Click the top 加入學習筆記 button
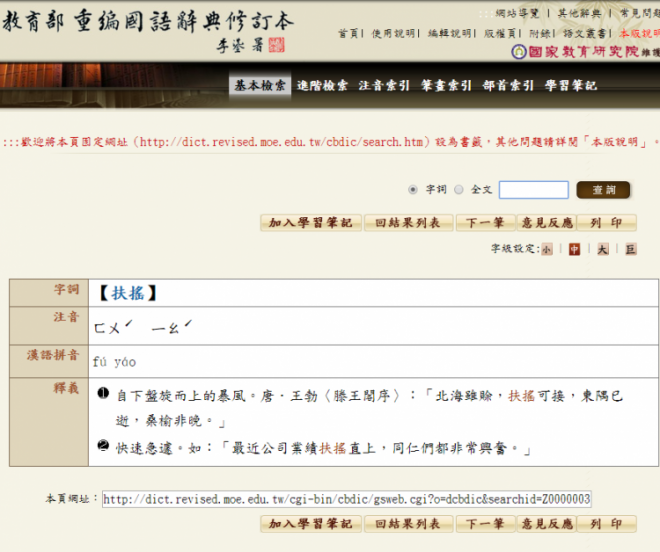Image resolution: width=660 pixels, height=552 pixels. coord(310,223)
